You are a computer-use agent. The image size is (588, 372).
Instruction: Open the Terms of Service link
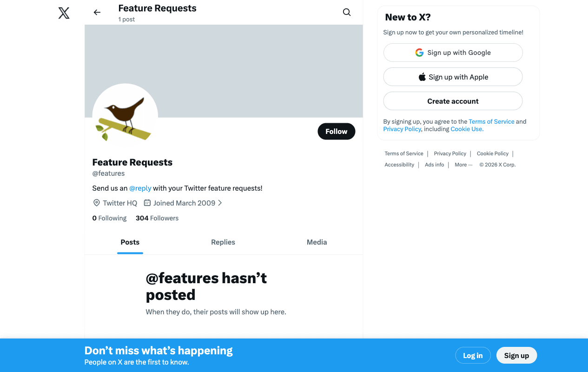pyautogui.click(x=491, y=121)
